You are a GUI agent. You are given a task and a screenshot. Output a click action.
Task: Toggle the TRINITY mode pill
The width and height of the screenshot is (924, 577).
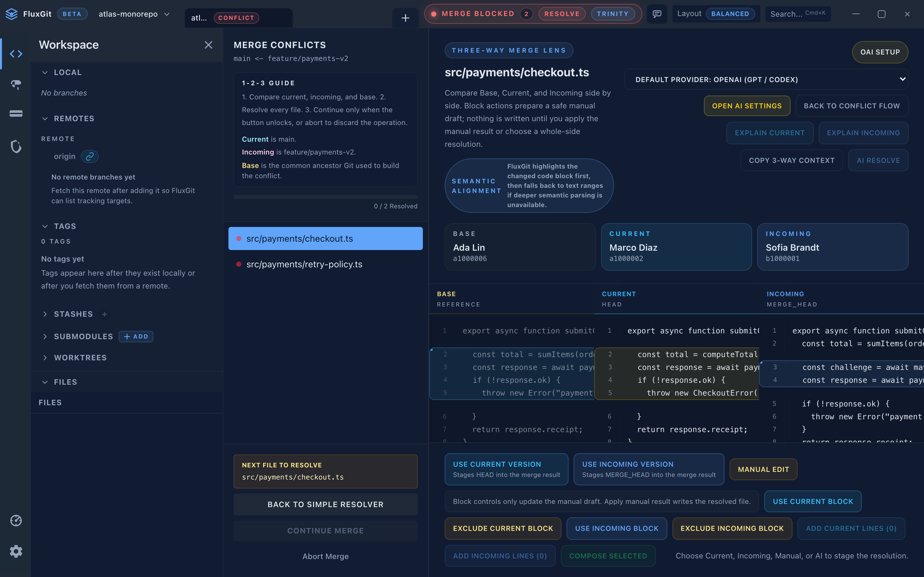click(x=612, y=14)
